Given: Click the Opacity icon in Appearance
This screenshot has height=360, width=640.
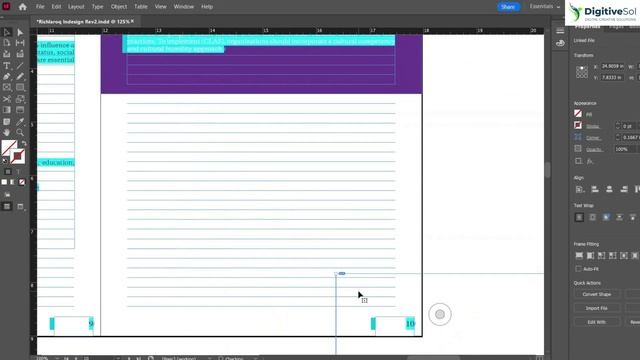Looking at the screenshot, I should click(x=578, y=149).
